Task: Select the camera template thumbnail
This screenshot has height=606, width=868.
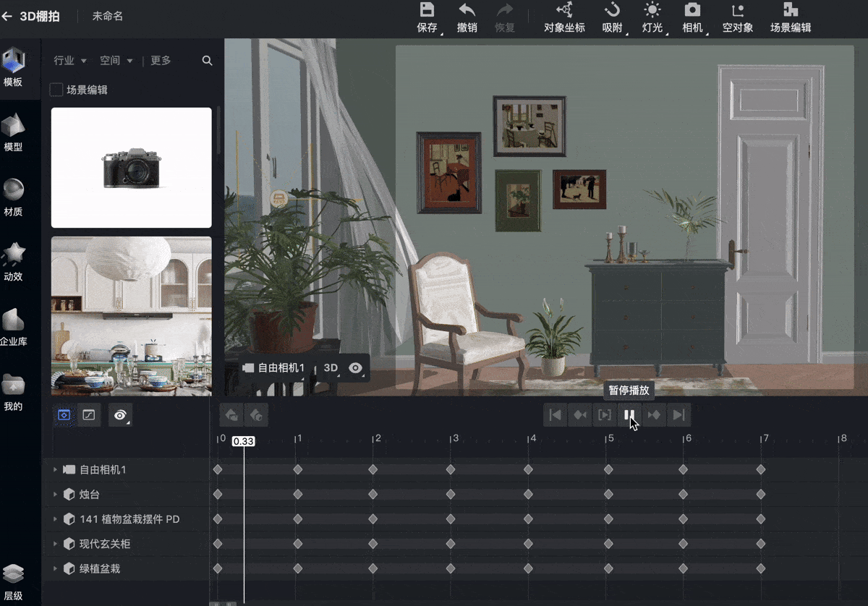Action: click(x=131, y=168)
